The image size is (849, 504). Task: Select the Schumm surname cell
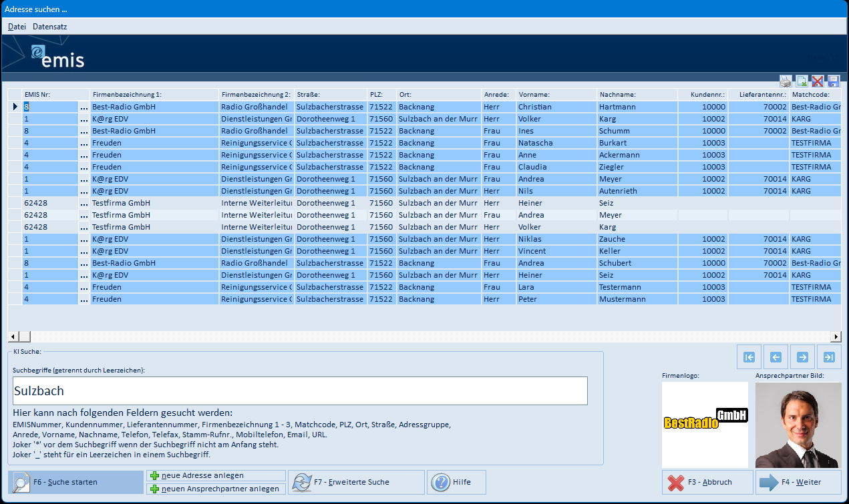point(637,131)
